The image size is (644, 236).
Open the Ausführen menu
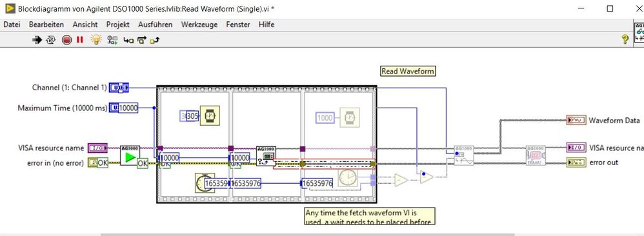click(x=156, y=25)
